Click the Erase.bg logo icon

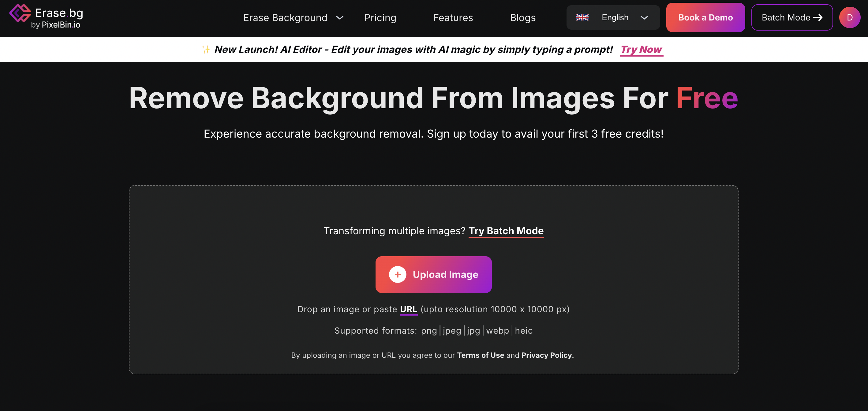pyautogui.click(x=20, y=13)
